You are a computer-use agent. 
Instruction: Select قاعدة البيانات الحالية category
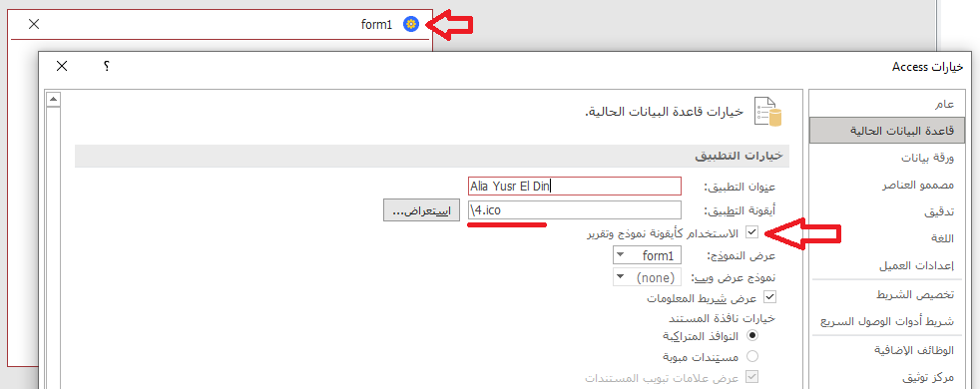[887, 131]
